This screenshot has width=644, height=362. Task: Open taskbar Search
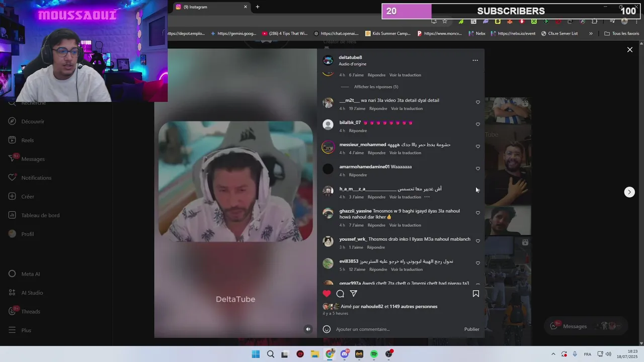[271, 354]
